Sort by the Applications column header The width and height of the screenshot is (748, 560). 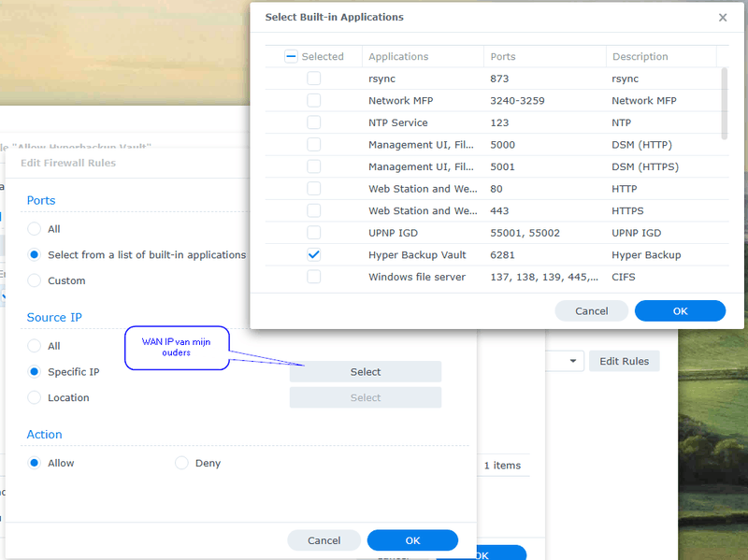click(423, 56)
